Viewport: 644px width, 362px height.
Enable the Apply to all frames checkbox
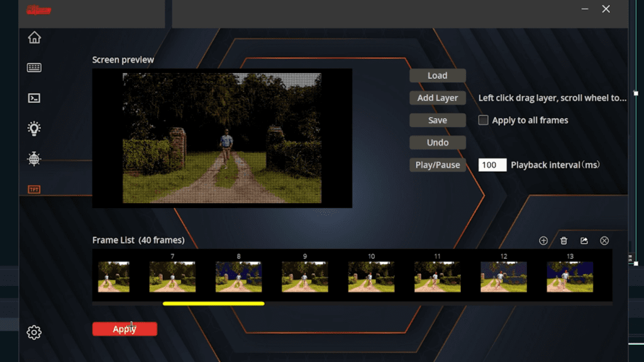tap(483, 120)
